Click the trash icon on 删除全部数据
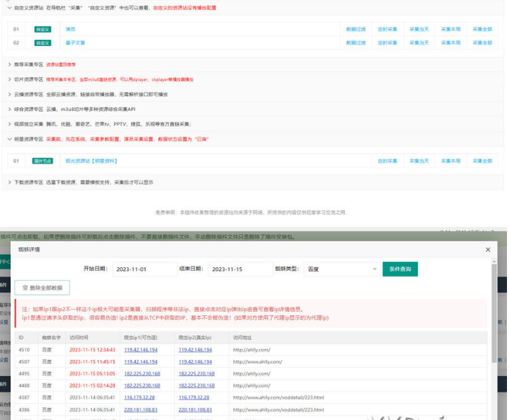 26,287
